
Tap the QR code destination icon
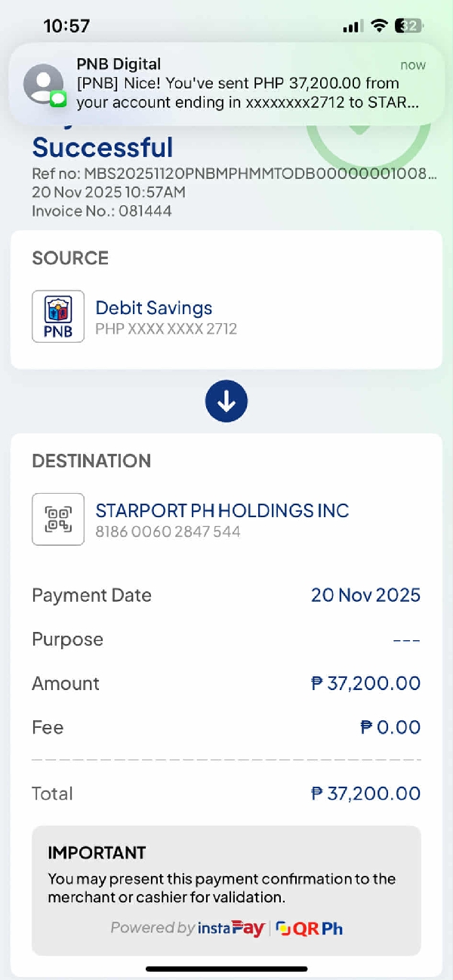pyautogui.click(x=58, y=519)
